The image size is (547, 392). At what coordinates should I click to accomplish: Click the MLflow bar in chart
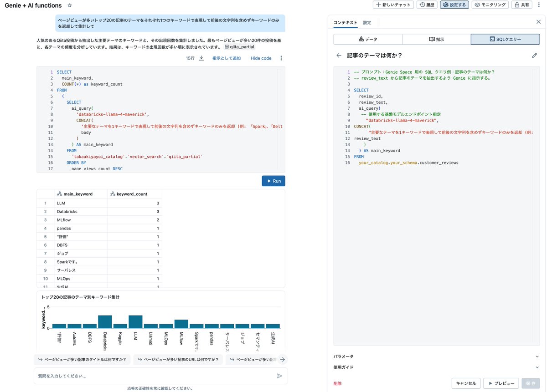(x=181, y=324)
